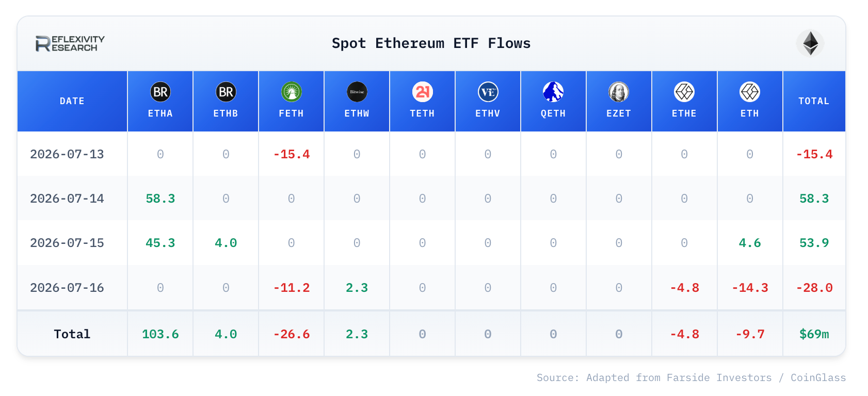The image size is (868, 396).
Task: Click the Grayscale ETH mini trust logo
Action: [750, 92]
